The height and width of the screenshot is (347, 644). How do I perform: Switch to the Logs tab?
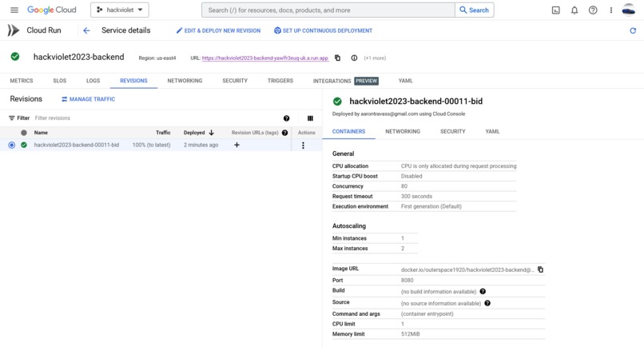click(x=93, y=81)
